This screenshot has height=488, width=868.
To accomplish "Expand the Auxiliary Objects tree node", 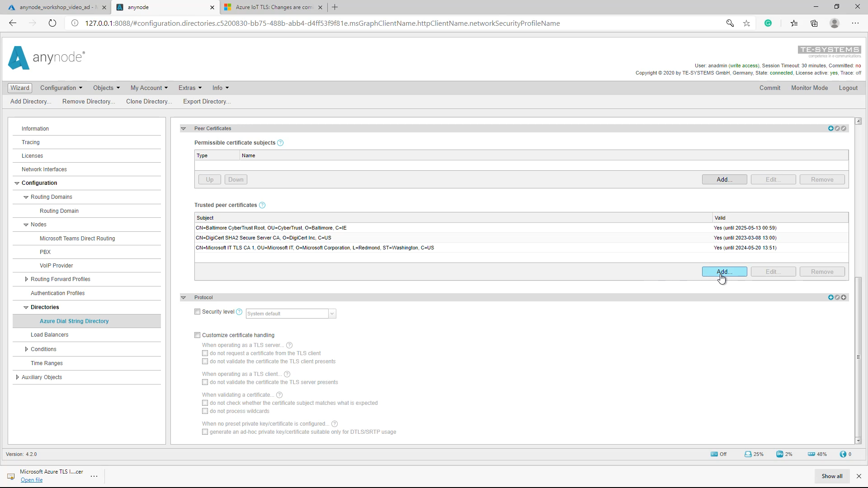I will [17, 377].
